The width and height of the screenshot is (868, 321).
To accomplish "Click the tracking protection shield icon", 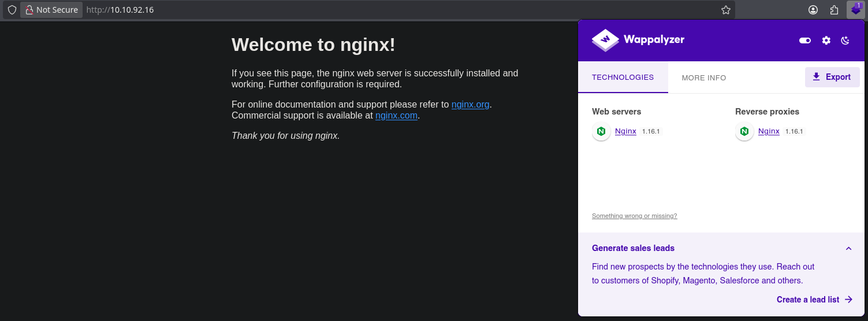I will tap(12, 10).
